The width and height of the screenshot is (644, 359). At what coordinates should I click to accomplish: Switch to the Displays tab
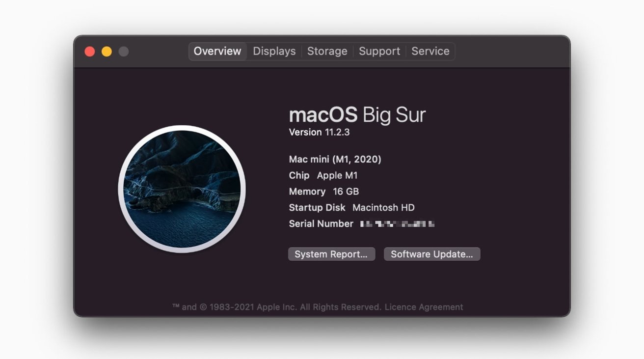(274, 51)
